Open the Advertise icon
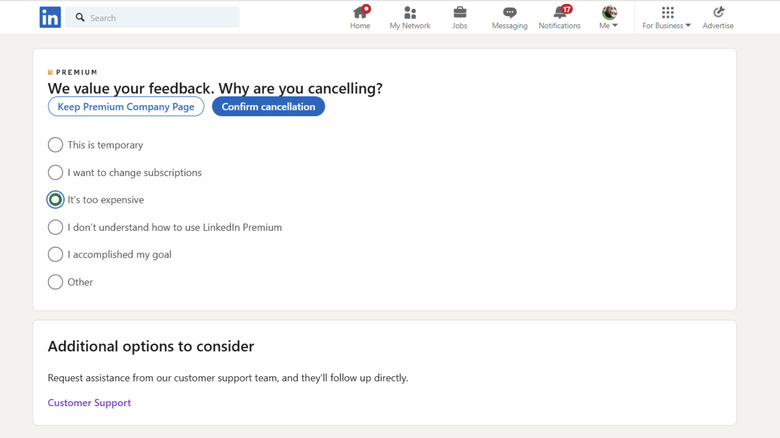This screenshot has height=438, width=780. [718, 12]
